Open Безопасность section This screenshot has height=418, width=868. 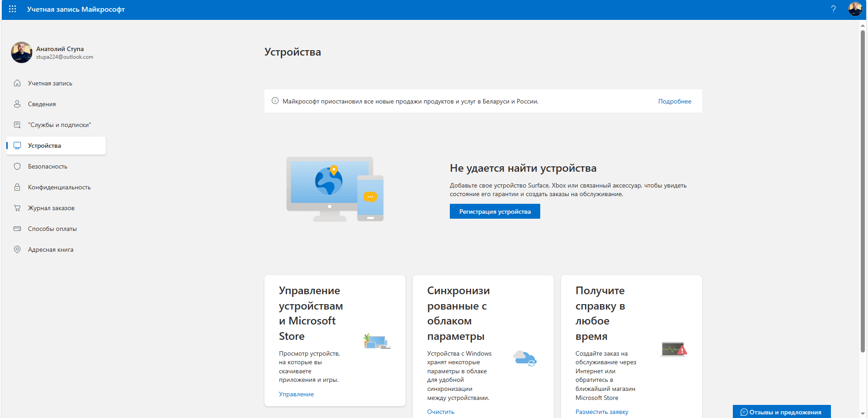pos(56,166)
